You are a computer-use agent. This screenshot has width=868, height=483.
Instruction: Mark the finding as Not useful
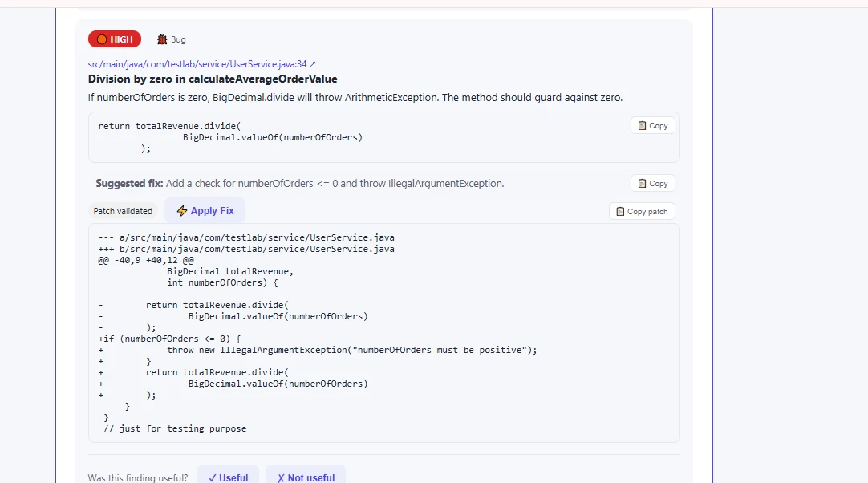point(306,477)
